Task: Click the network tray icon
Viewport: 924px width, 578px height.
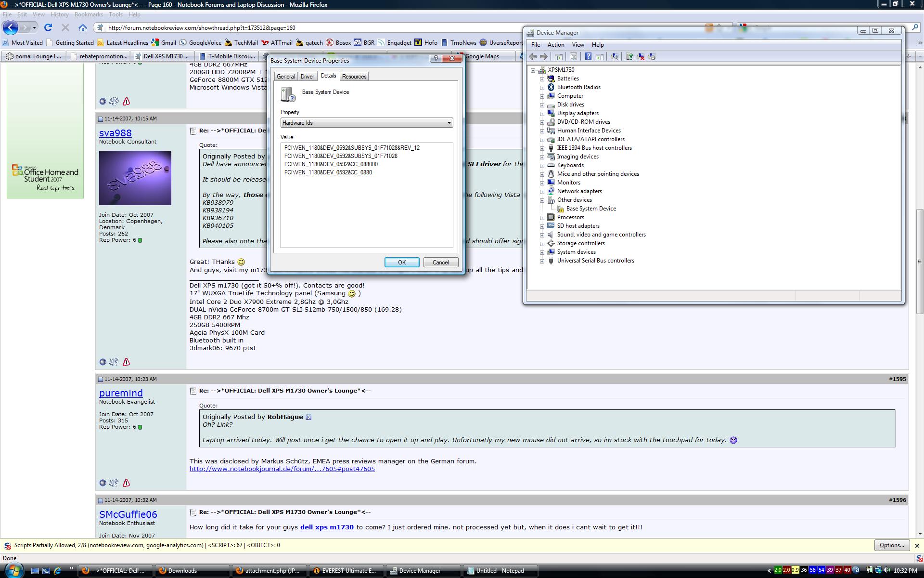Action: coord(878,570)
